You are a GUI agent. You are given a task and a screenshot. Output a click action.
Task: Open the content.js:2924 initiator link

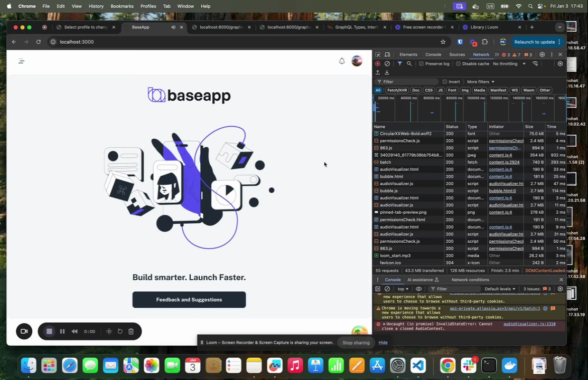504,162
